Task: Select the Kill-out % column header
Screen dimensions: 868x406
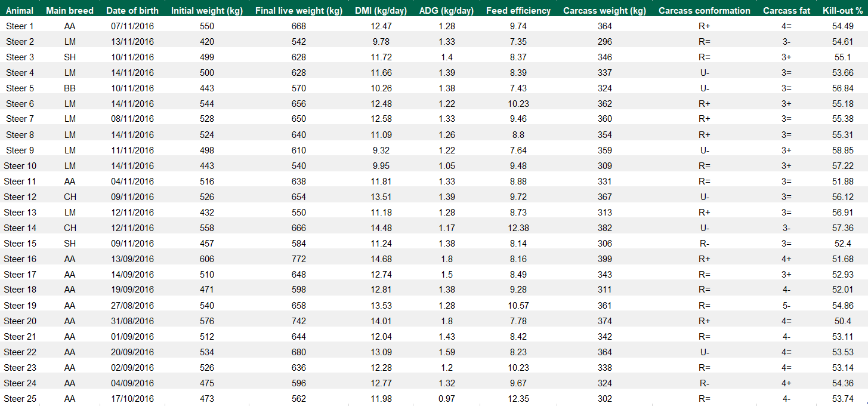Action: tap(842, 11)
